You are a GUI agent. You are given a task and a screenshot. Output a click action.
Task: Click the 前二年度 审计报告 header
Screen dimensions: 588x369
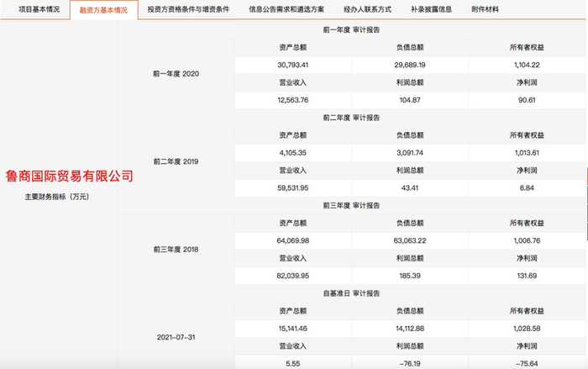351,118
